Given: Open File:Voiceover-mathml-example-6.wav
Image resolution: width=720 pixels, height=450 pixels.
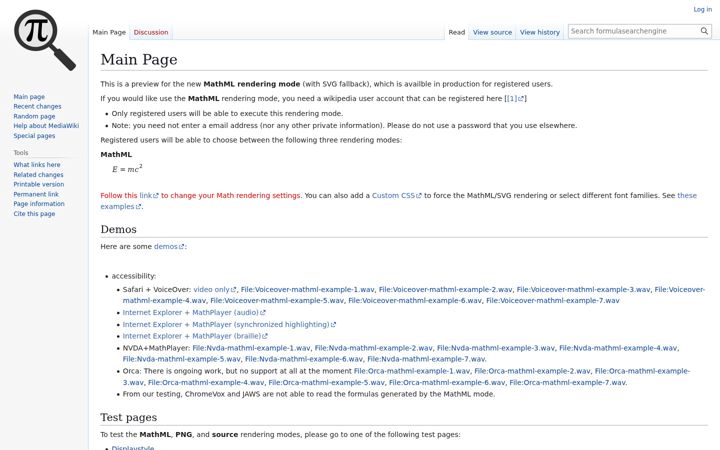Looking at the screenshot, I should (415, 300).
